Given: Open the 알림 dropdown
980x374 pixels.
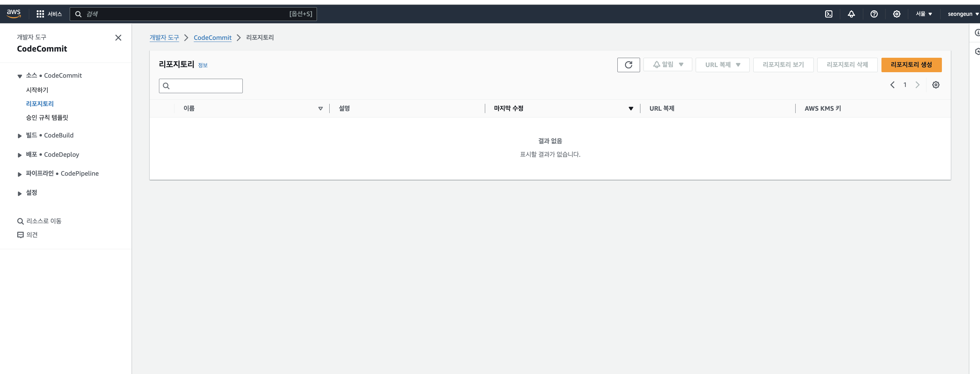Looking at the screenshot, I should (x=668, y=65).
